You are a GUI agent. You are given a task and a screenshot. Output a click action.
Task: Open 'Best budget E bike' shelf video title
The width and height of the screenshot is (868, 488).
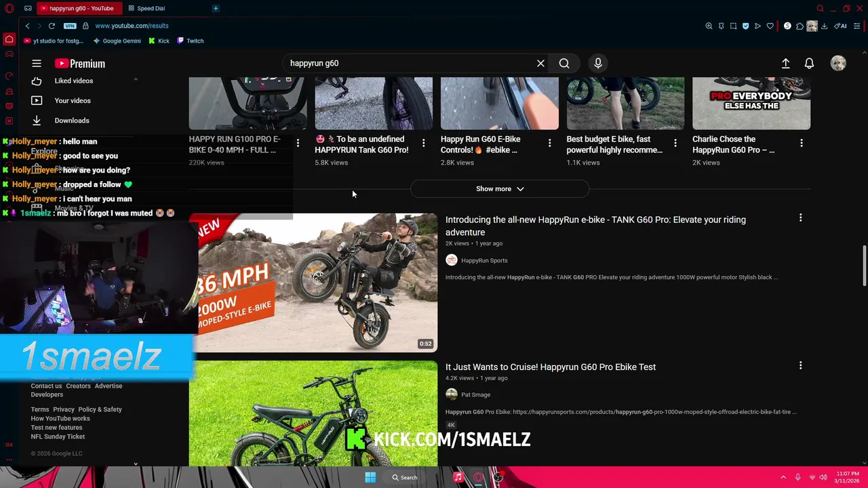(614, 144)
